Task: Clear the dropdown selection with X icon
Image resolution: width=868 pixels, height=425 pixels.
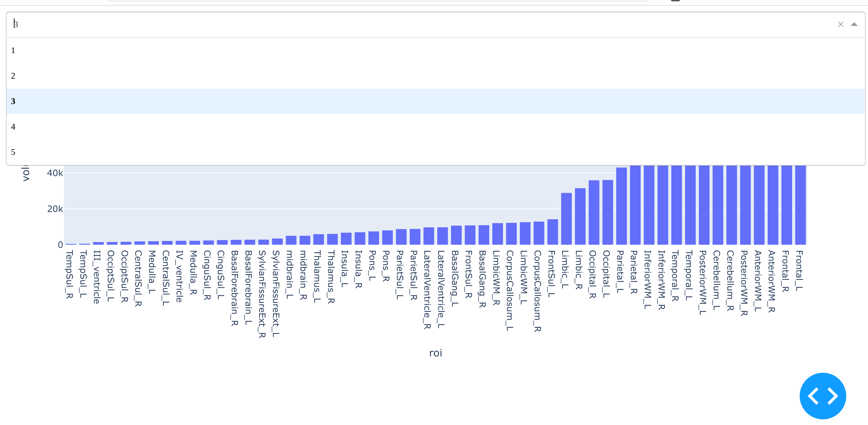Action: pos(840,24)
